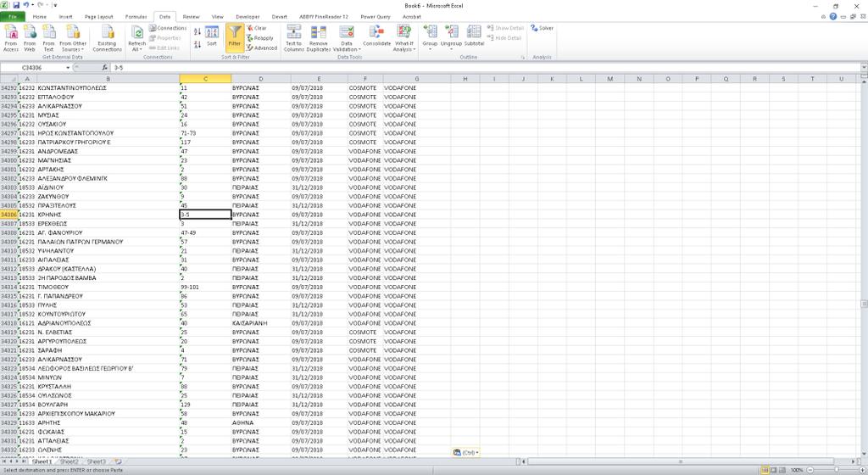
Task: Click the Select All corner button
Action: point(8,79)
